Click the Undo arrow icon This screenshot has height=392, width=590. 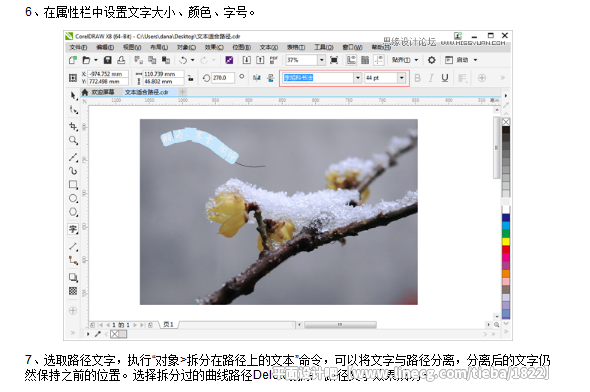coord(183,60)
